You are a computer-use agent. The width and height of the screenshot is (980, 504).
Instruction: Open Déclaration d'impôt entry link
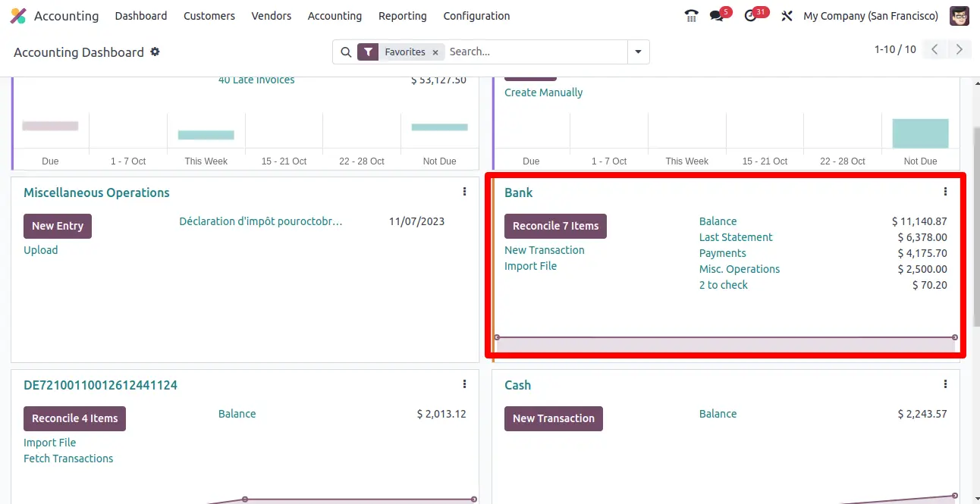(x=261, y=221)
